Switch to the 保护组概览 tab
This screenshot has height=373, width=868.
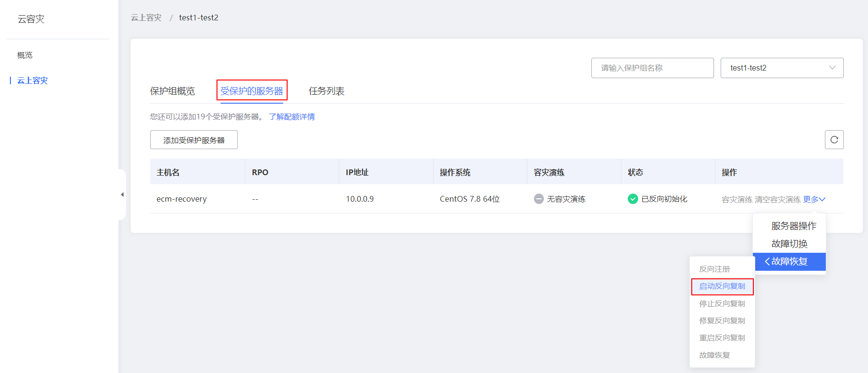tap(172, 91)
